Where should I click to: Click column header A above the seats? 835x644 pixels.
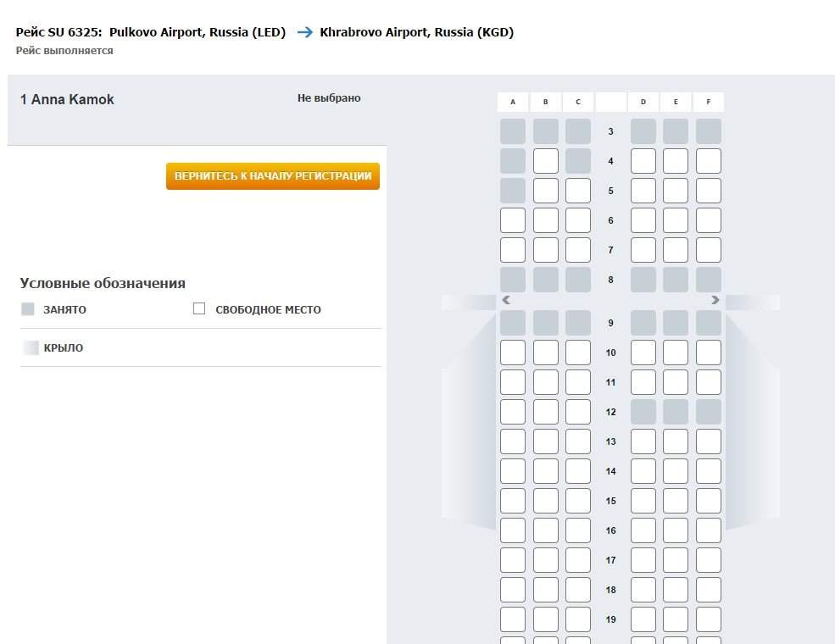513,103
